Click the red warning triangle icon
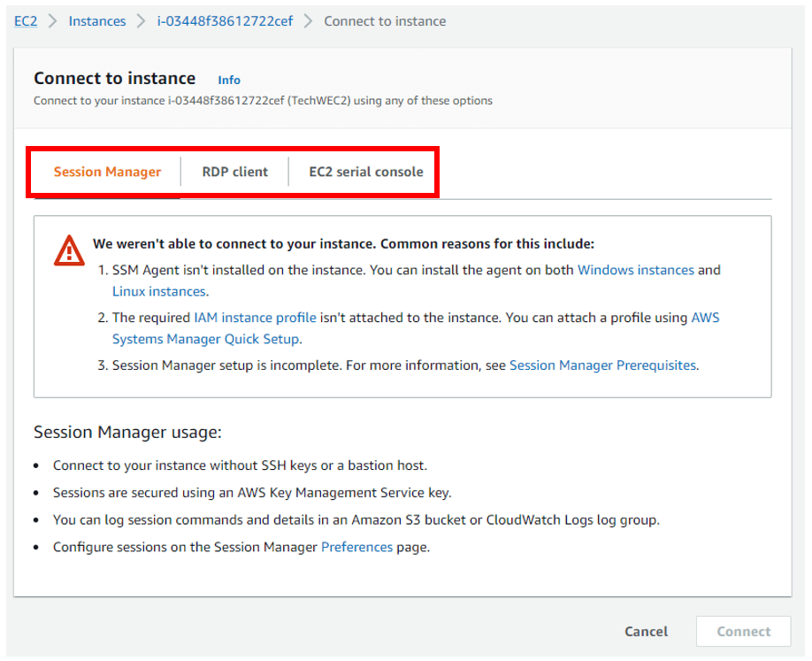The width and height of the screenshot is (812, 661). (69, 250)
